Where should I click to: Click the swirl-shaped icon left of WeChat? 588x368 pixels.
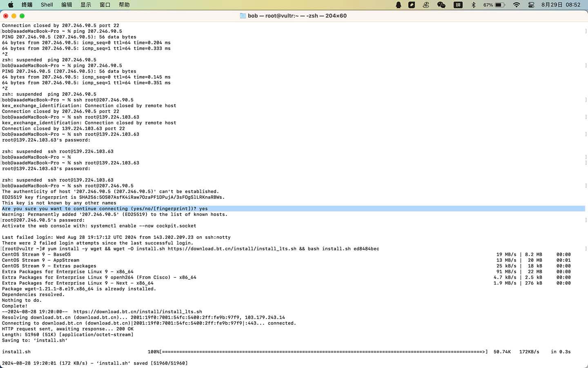coord(426,5)
